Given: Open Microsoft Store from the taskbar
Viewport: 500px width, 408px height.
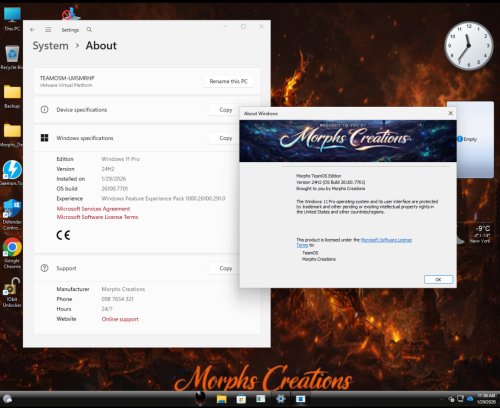Looking at the screenshot, I should [x=241, y=399].
